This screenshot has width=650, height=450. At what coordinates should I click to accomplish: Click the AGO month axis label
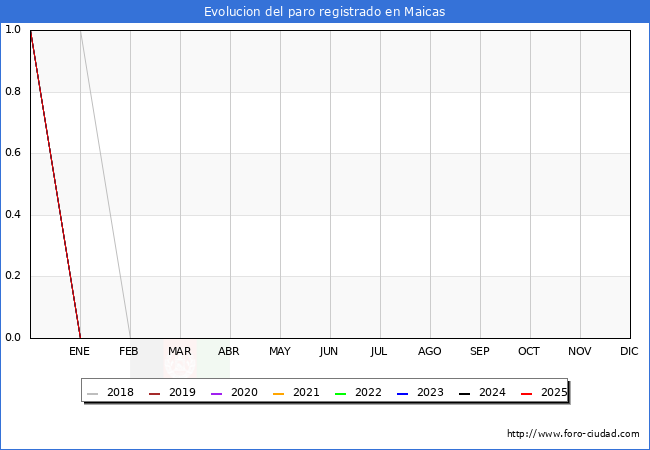(430, 352)
